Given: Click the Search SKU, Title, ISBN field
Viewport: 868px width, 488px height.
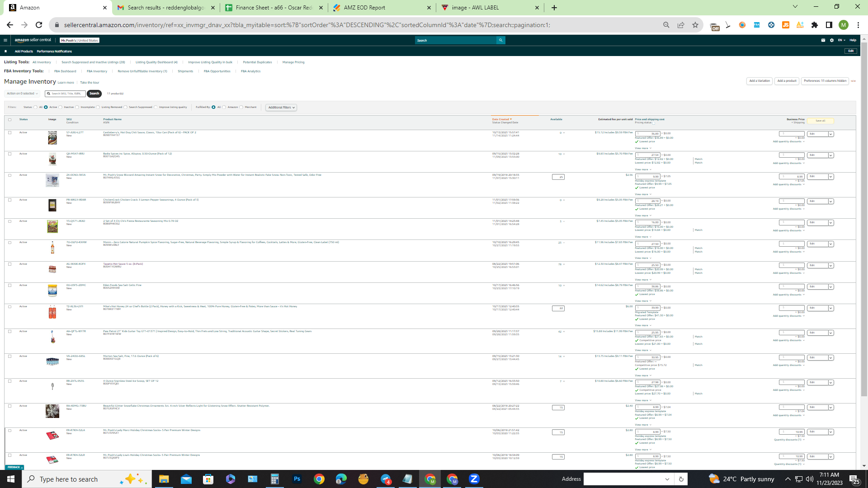Looking at the screenshot, I should click(x=66, y=94).
